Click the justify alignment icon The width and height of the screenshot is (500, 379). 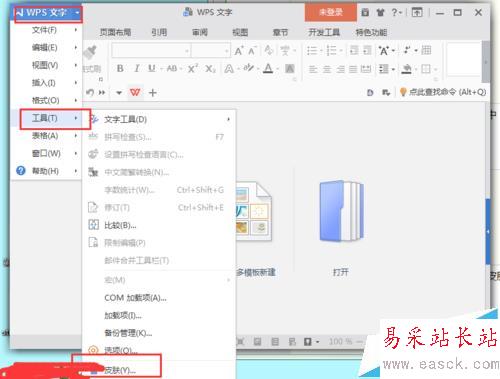[x=353, y=69]
